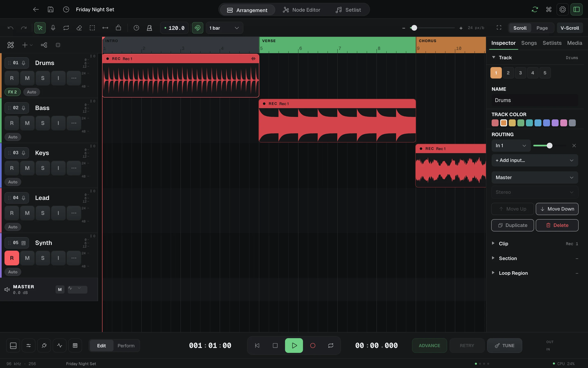Image resolution: width=588 pixels, height=368 pixels.
Task: Click the undo arrow icon
Action: 10,28
